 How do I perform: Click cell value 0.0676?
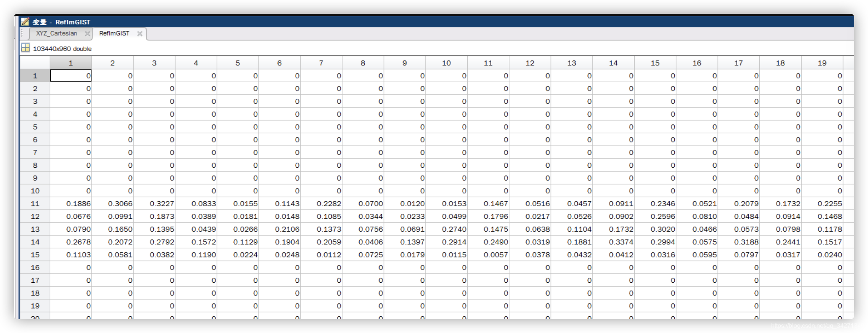pyautogui.click(x=78, y=216)
